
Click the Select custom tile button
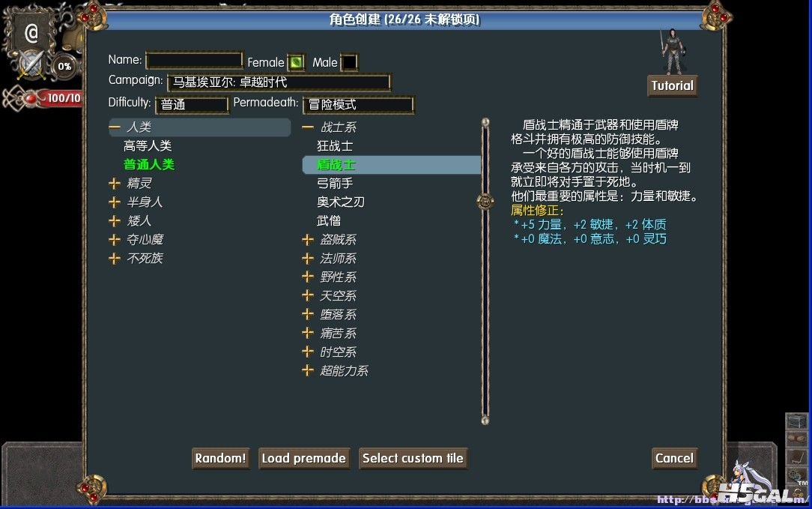(413, 458)
